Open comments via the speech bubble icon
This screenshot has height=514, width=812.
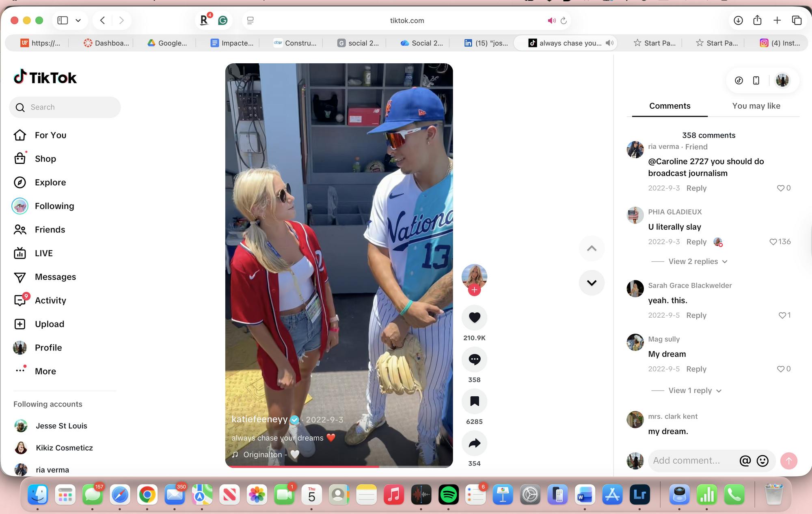click(x=474, y=359)
